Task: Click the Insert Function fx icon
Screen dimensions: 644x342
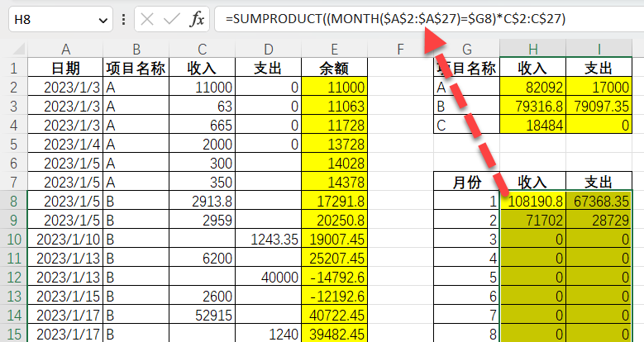Action: 197,19
